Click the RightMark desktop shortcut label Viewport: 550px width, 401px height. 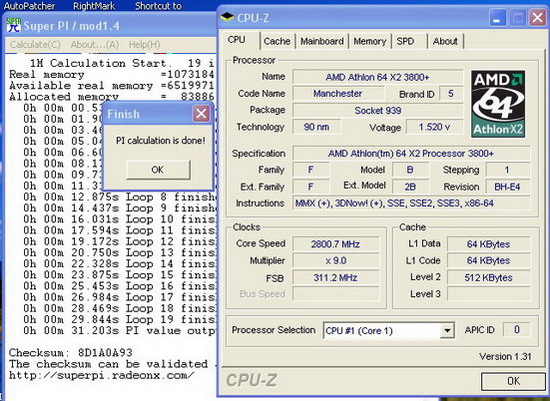94,6
